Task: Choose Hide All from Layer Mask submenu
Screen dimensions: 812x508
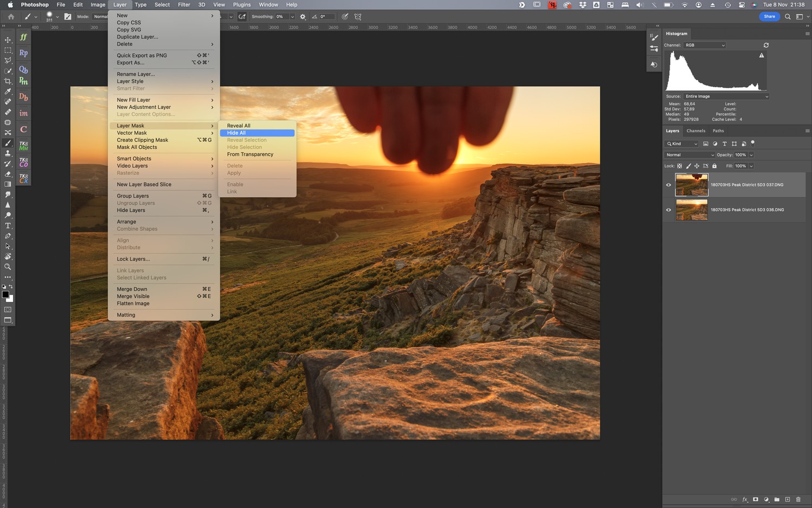Action: 237,133
